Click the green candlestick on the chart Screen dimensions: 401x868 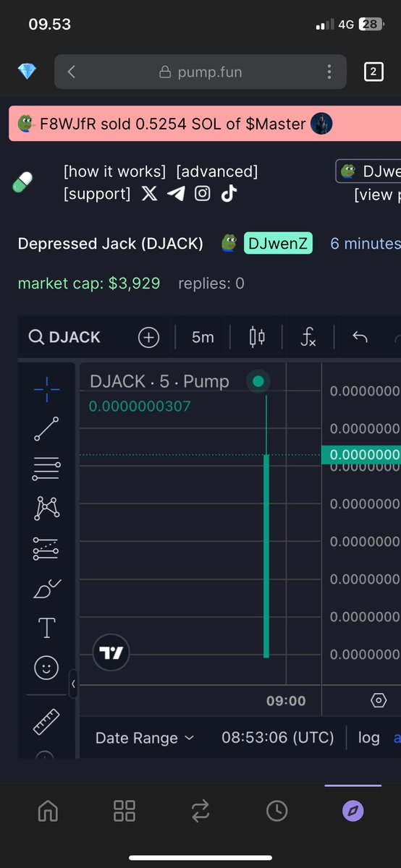(x=266, y=556)
